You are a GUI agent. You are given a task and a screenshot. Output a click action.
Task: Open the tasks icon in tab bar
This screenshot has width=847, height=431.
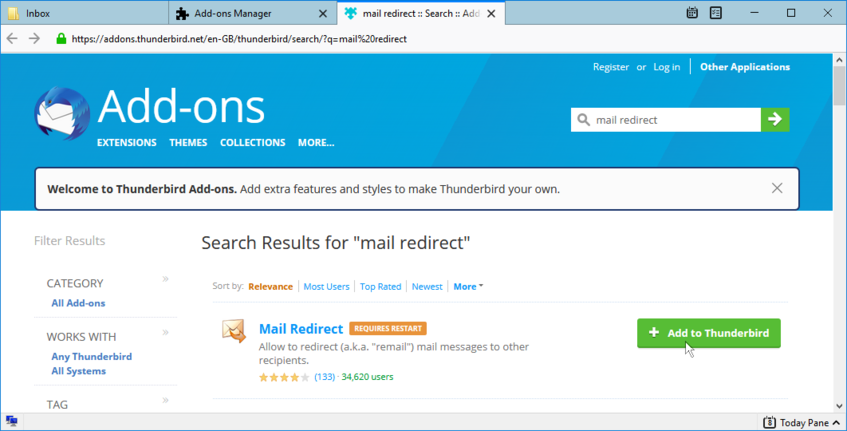(716, 13)
